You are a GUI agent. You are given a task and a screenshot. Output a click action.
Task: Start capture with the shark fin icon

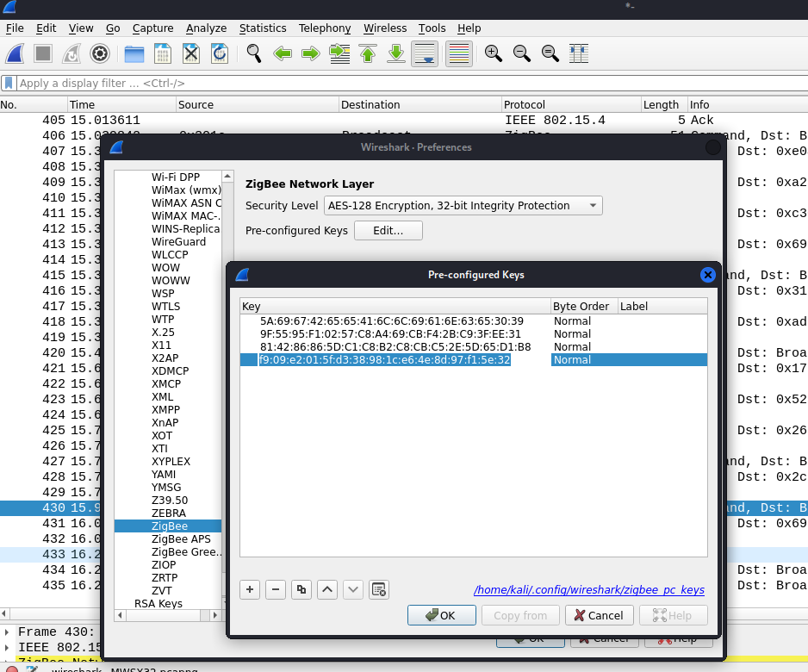15,53
